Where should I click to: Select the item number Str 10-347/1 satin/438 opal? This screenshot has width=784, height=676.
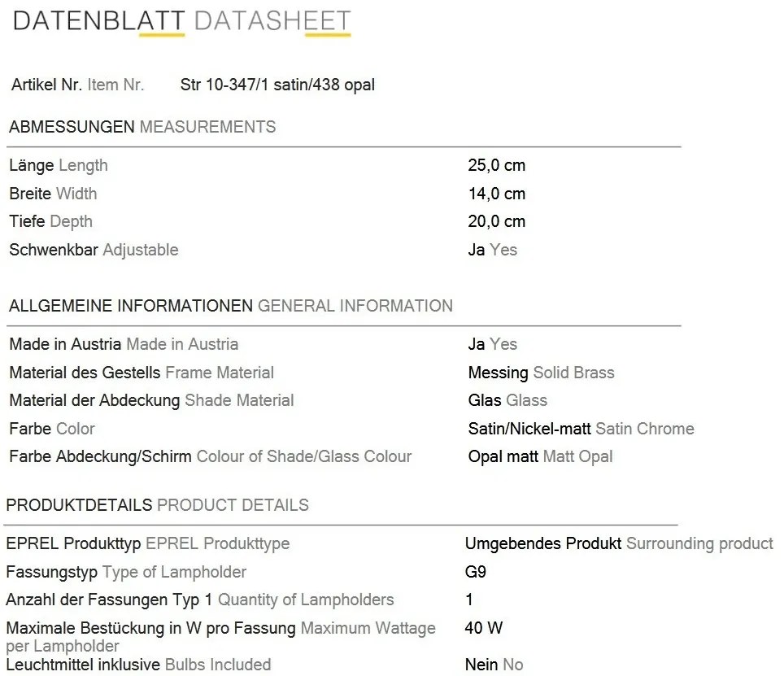tap(277, 85)
